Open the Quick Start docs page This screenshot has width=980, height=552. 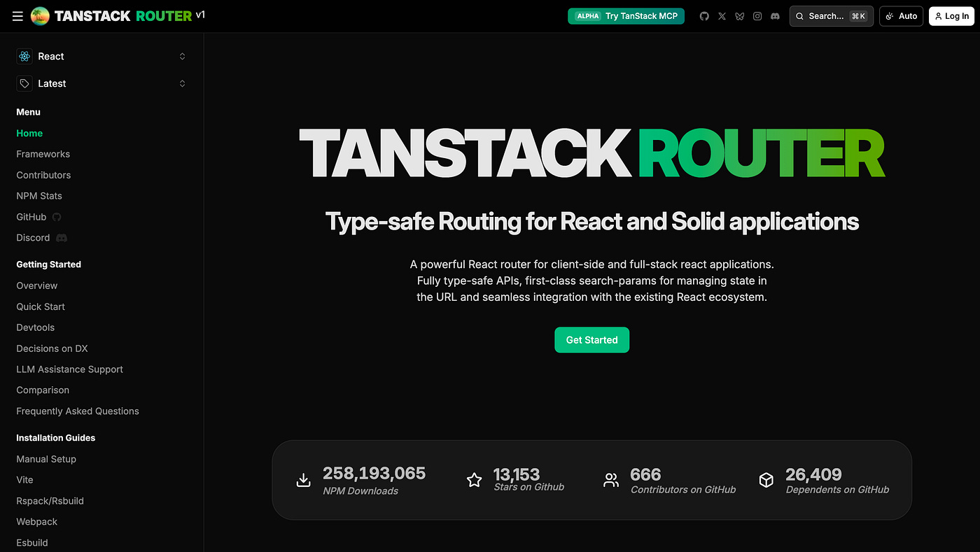click(41, 306)
